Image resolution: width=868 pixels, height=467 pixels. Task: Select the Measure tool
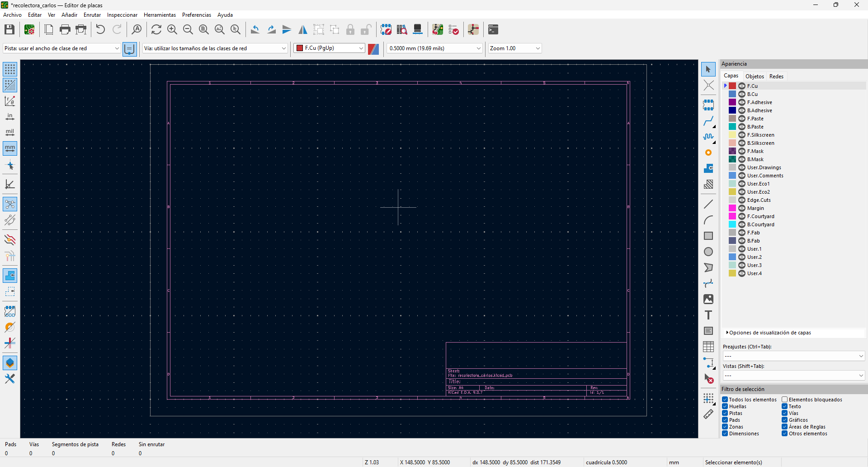click(708, 414)
